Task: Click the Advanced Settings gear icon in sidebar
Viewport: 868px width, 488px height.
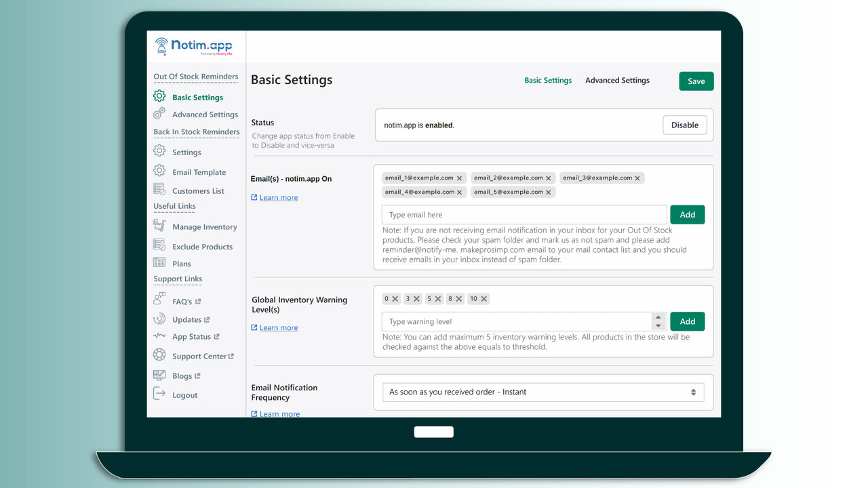Action: pos(159,114)
